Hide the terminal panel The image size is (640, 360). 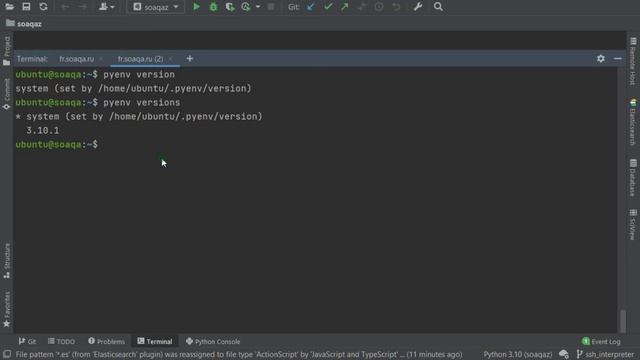tap(618, 59)
